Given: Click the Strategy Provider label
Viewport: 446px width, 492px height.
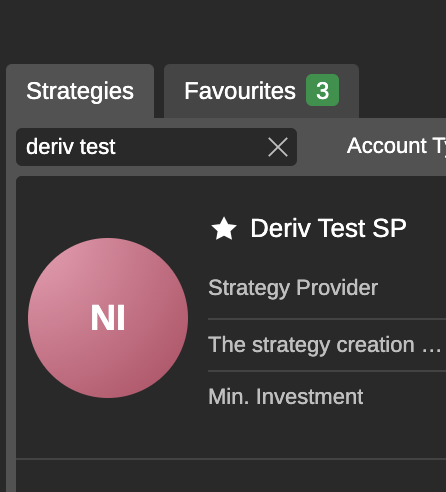Looking at the screenshot, I should 293,288.
